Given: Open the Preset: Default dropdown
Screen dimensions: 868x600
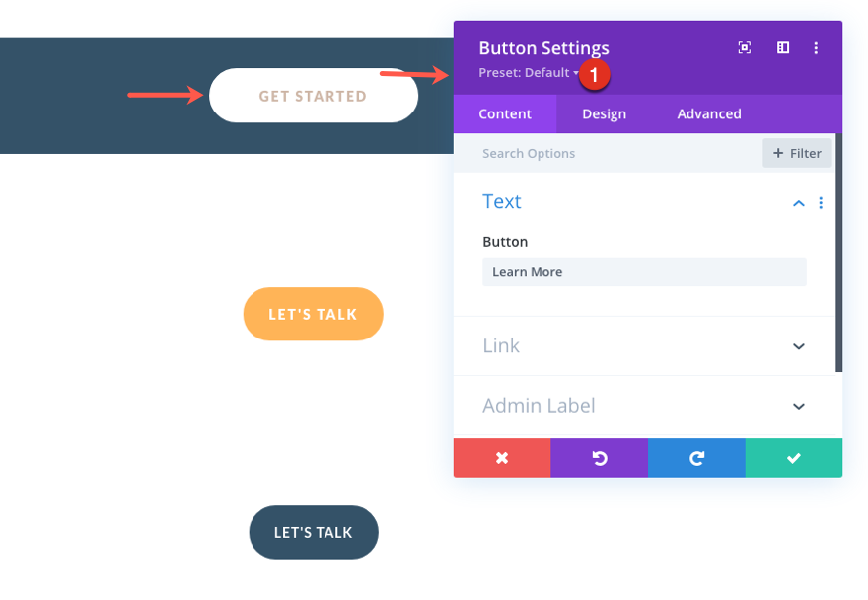Looking at the screenshot, I should (x=529, y=73).
